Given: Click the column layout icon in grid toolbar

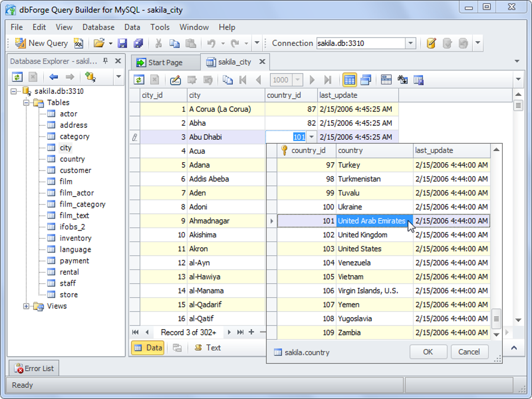Looking at the screenshot, I should coord(386,80).
